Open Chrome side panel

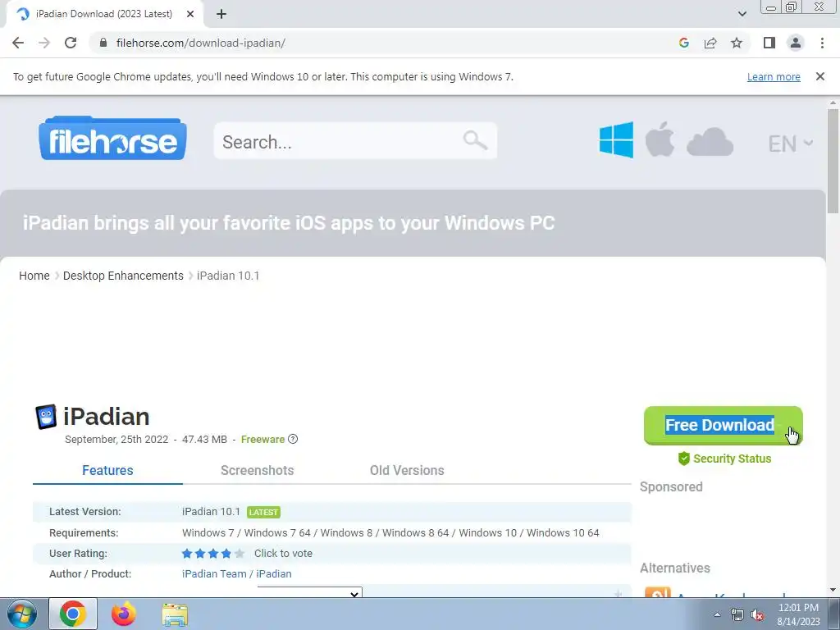pos(769,43)
